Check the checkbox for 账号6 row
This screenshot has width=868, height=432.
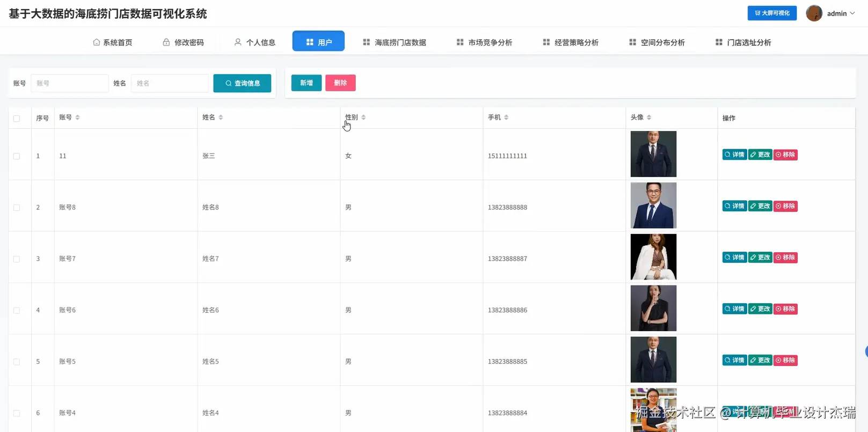click(17, 311)
